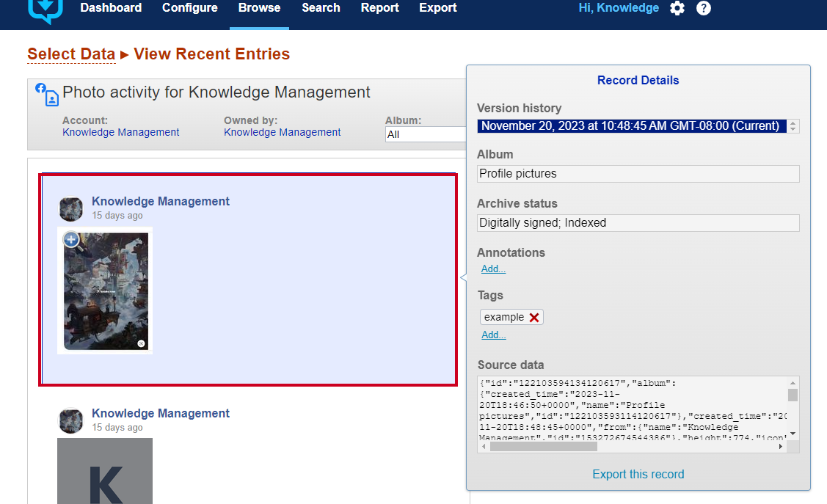Open the Dashboard menu
The height and width of the screenshot is (504, 827).
(111, 8)
